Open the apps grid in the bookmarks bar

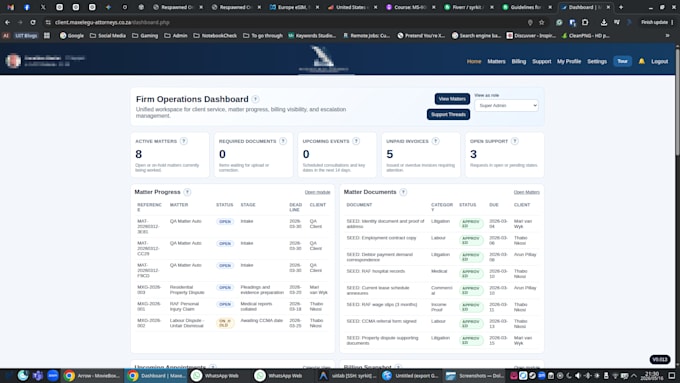[x=47, y=36]
